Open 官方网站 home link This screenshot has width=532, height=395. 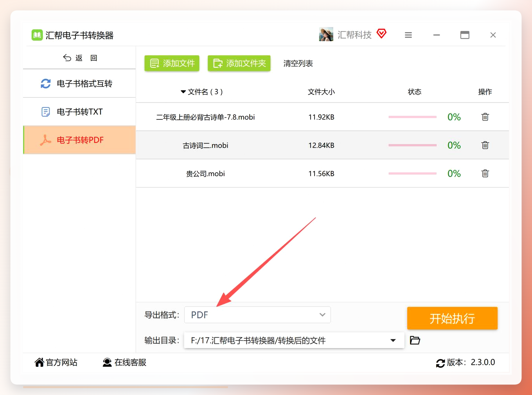[x=56, y=363]
